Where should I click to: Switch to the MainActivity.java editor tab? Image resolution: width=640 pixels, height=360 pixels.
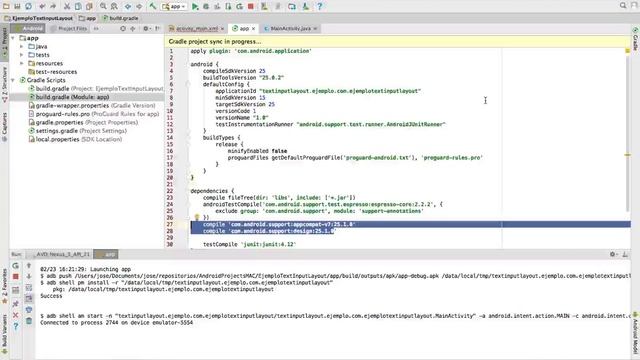tap(291, 29)
